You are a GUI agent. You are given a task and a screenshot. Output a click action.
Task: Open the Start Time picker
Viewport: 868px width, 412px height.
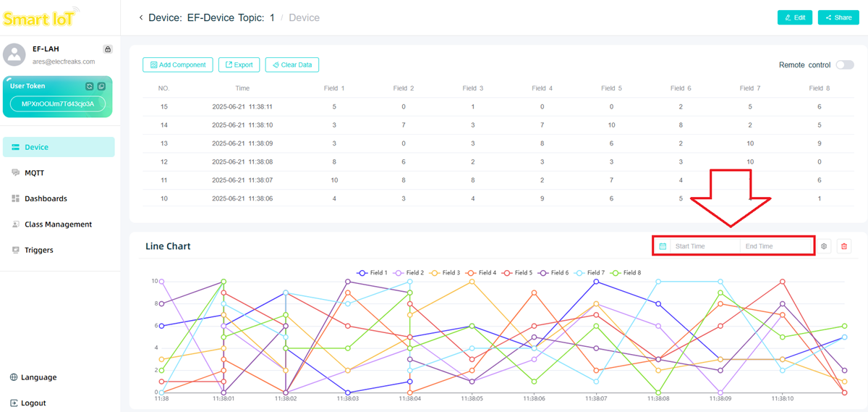pyautogui.click(x=703, y=246)
